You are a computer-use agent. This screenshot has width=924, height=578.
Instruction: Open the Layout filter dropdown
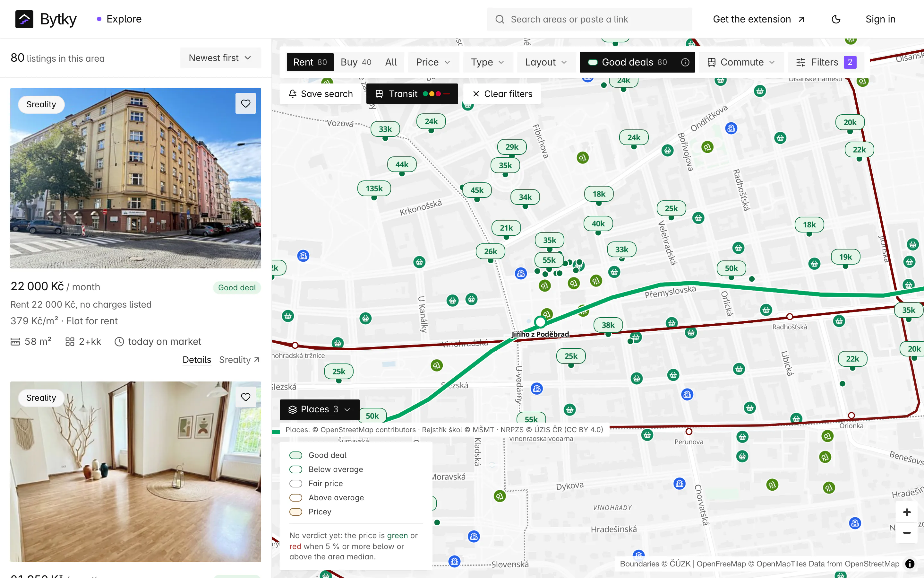pos(546,62)
